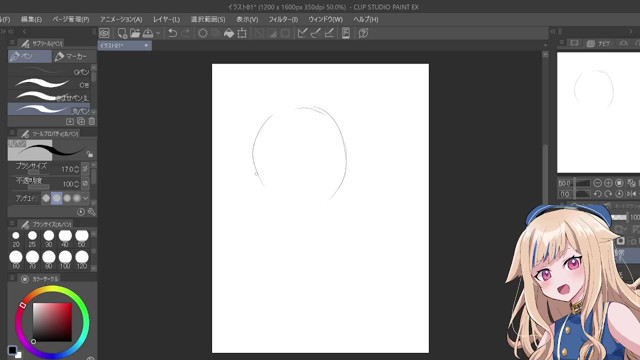
Task: Click the saturation square in color wheel
Action: (52, 322)
